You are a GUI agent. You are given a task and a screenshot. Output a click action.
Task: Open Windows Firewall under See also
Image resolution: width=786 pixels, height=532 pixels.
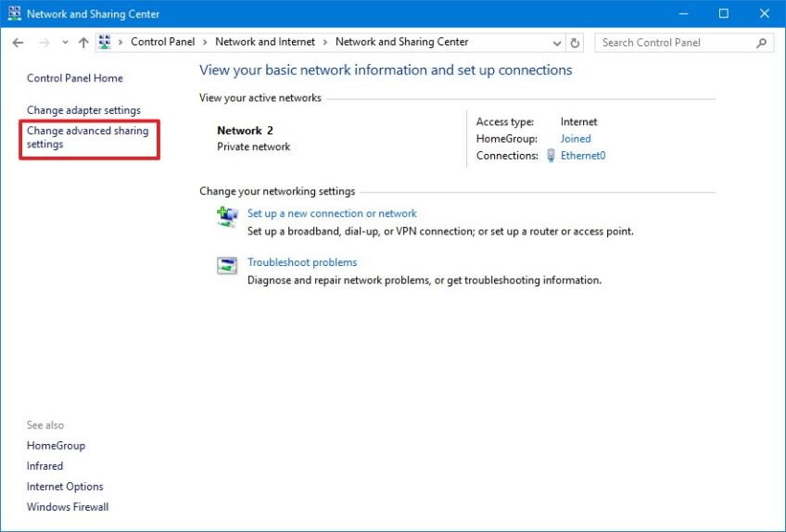click(68, 507)
